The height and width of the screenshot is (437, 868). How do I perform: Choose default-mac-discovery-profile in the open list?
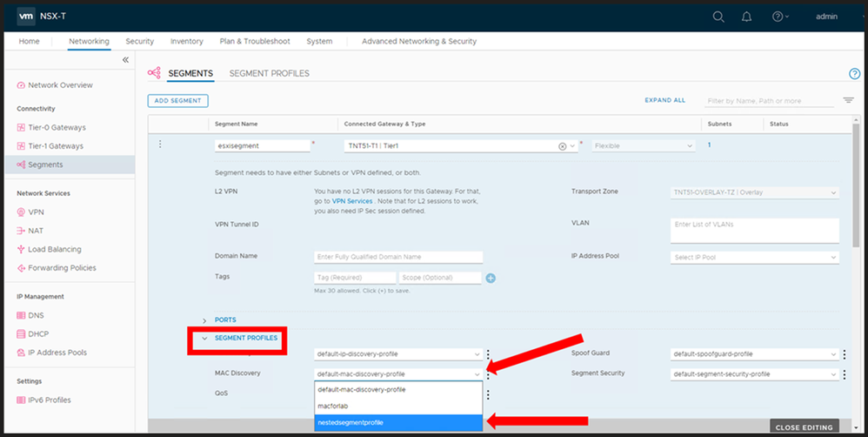pos(398,389)
